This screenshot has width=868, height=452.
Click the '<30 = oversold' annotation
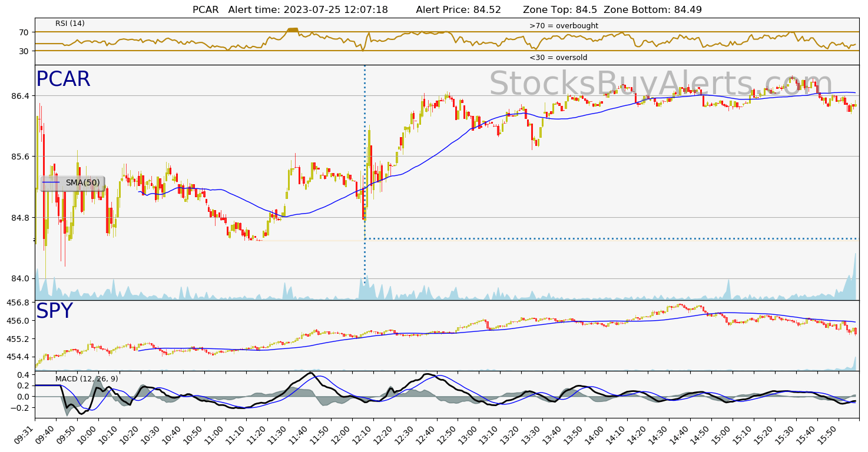558,58
